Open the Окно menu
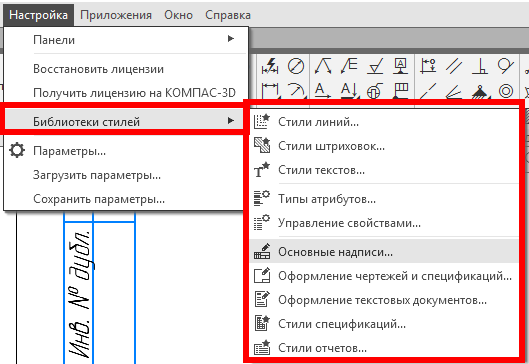This screenshot has height=364, width=529. pyautogui.click(x=178, y=15)
